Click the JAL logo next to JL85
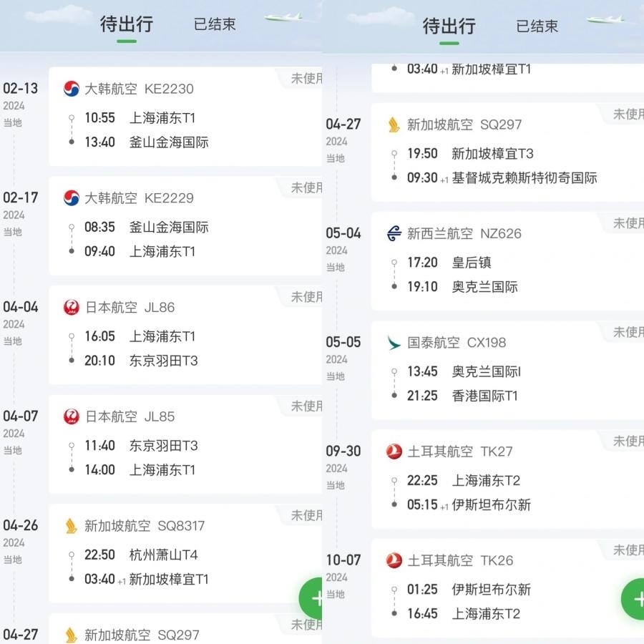Screen dimensions: 644x644 tap(72, 416)
